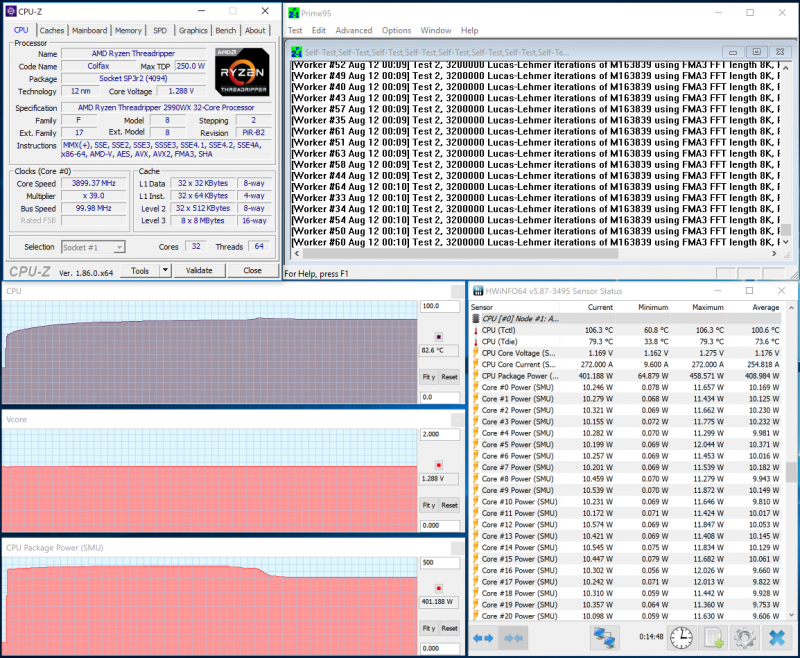Open the Options menu in Prime95
Viewport: 800px width, 658px height.
tap(396, 30)
